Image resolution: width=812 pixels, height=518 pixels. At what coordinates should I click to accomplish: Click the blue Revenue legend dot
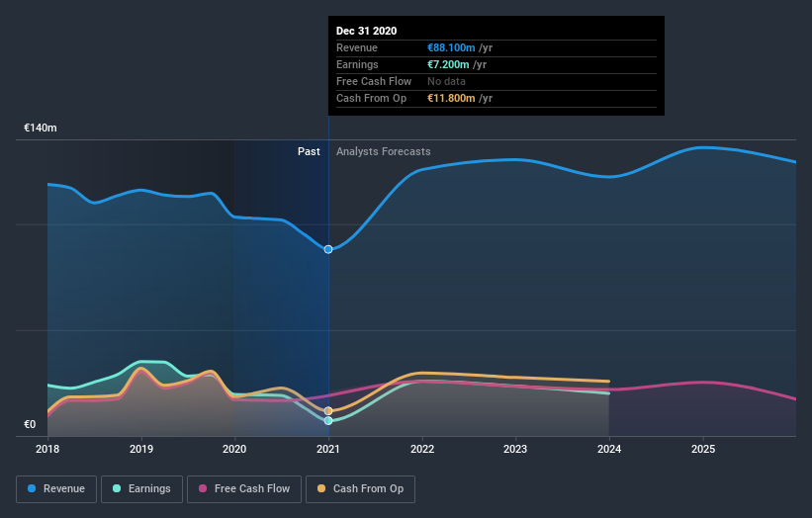click(x=32, y=488)
